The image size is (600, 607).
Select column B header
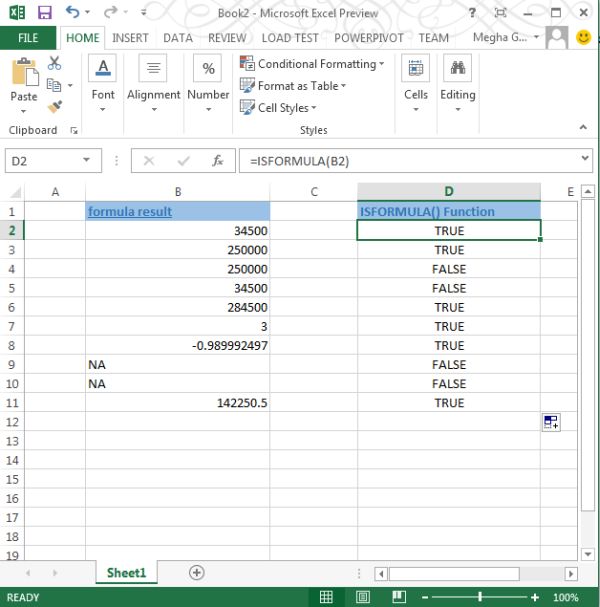(178, 192)
